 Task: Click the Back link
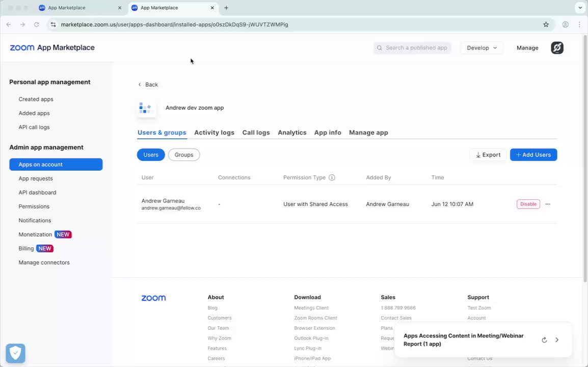coord(148,85)
